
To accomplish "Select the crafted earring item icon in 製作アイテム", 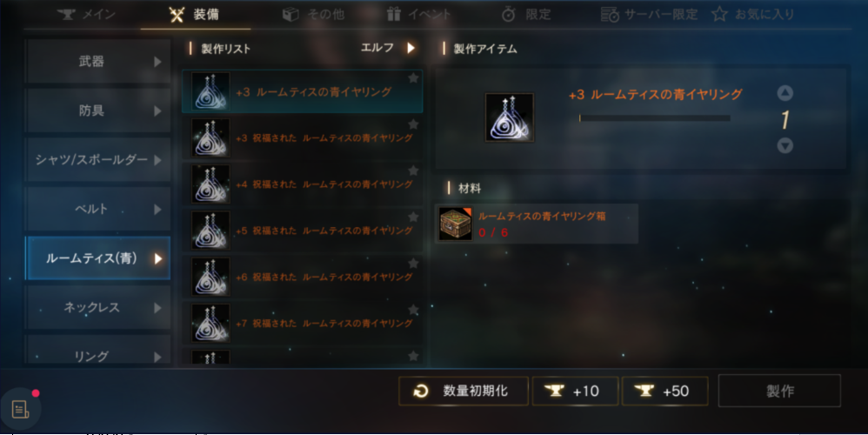I will (x=510, y=117).
